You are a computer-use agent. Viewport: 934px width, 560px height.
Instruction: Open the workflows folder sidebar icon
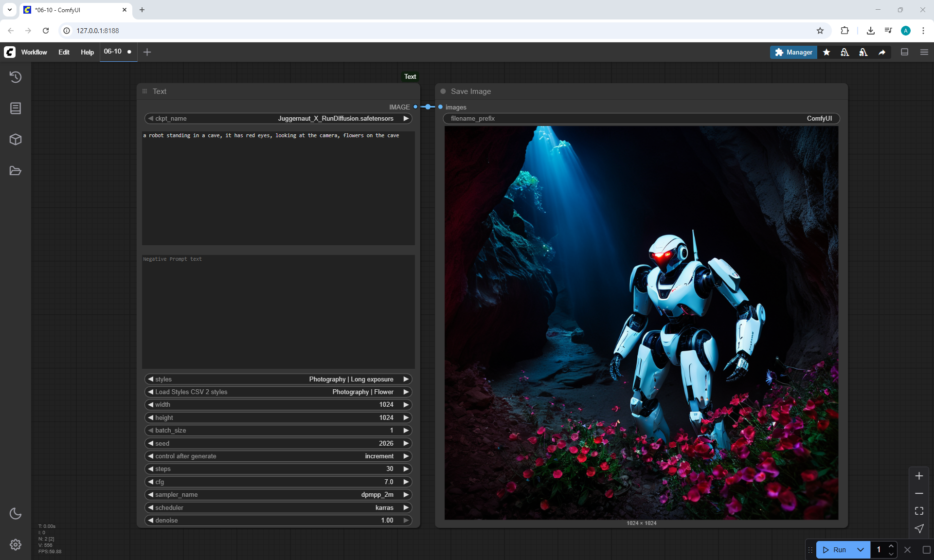click(16, 171)
